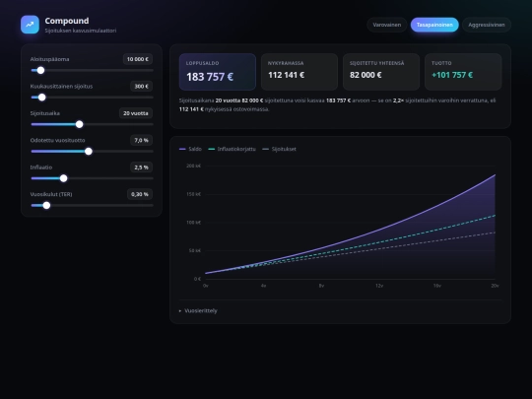The width and height of the screenshot is (532, 399).
Task: Click the 10 000 € value box
Action: [137, 59]
